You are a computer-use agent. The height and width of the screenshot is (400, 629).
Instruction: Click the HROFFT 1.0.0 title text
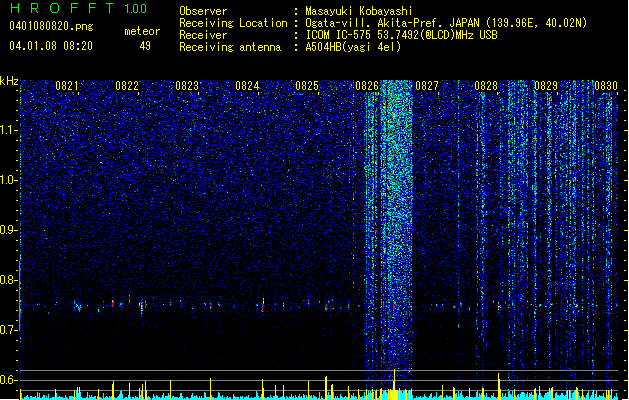click(x=78, y=8)
